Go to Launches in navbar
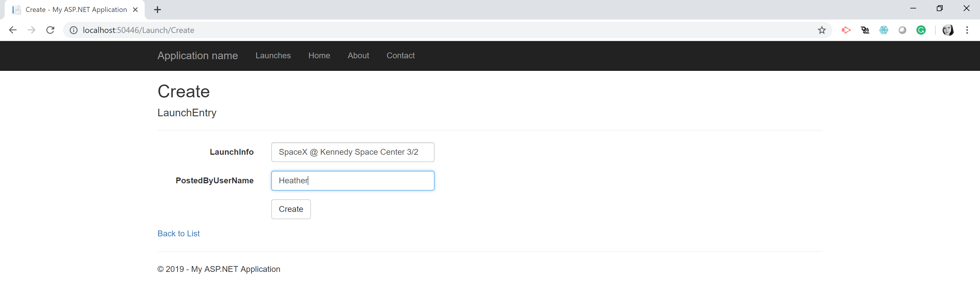Screen dimensions: 980x285 pos(273,55)
